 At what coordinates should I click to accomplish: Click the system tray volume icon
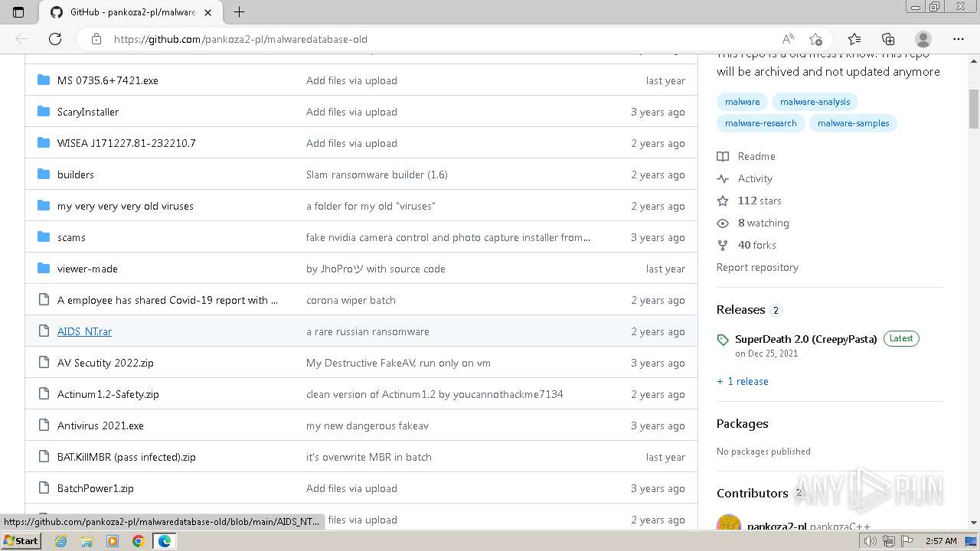tap(871, 541)
